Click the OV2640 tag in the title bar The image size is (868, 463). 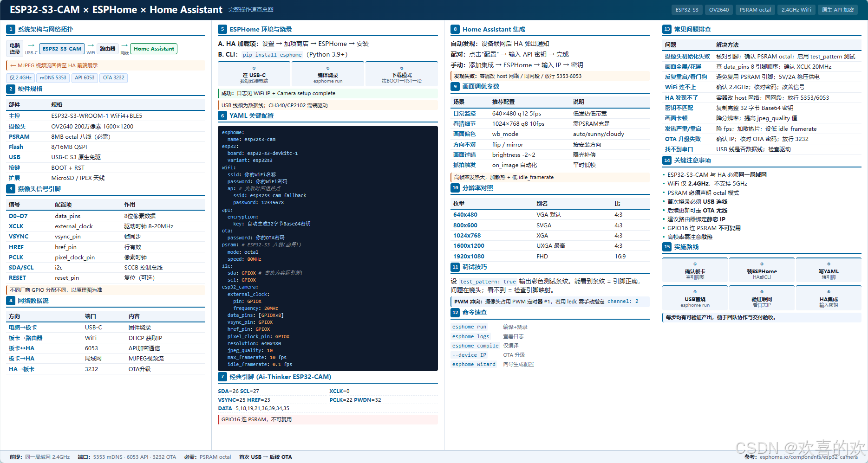coord(719,10)
